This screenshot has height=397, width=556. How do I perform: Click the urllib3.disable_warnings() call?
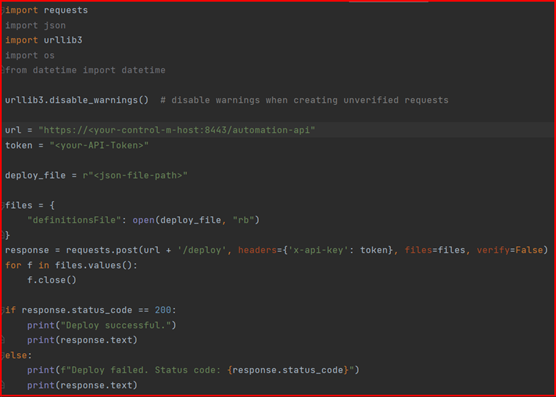click(x=77, y=100)
